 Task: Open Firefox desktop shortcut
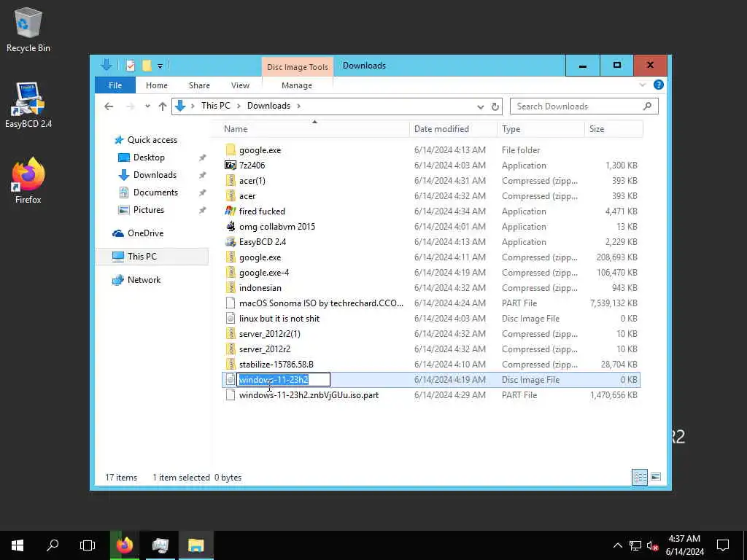click(x=28, y=181)
